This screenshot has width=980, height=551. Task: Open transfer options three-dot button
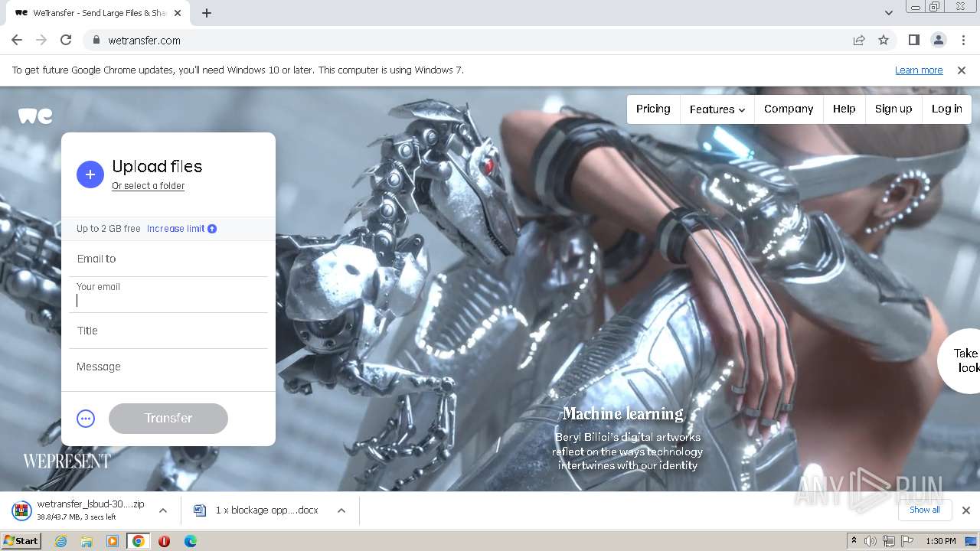(x=86, y=419)
